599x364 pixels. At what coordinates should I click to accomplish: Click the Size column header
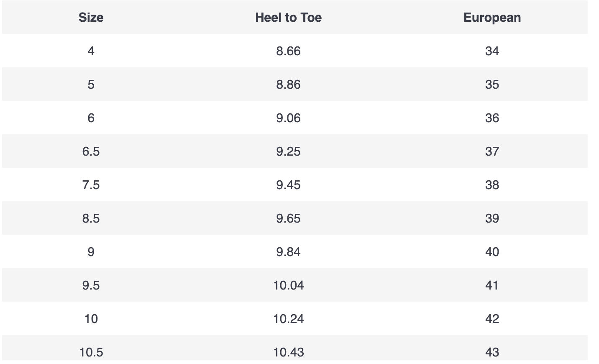click(x=91, y=18)
